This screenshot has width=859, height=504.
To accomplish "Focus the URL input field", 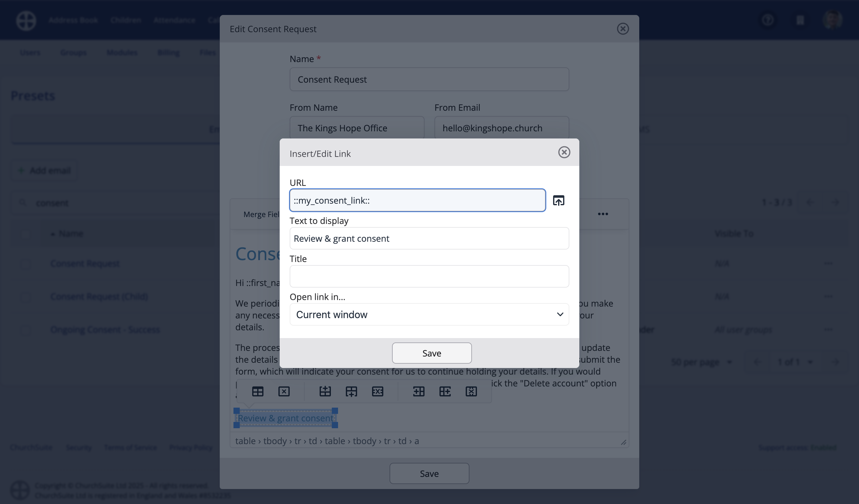I will click(417, 200).
